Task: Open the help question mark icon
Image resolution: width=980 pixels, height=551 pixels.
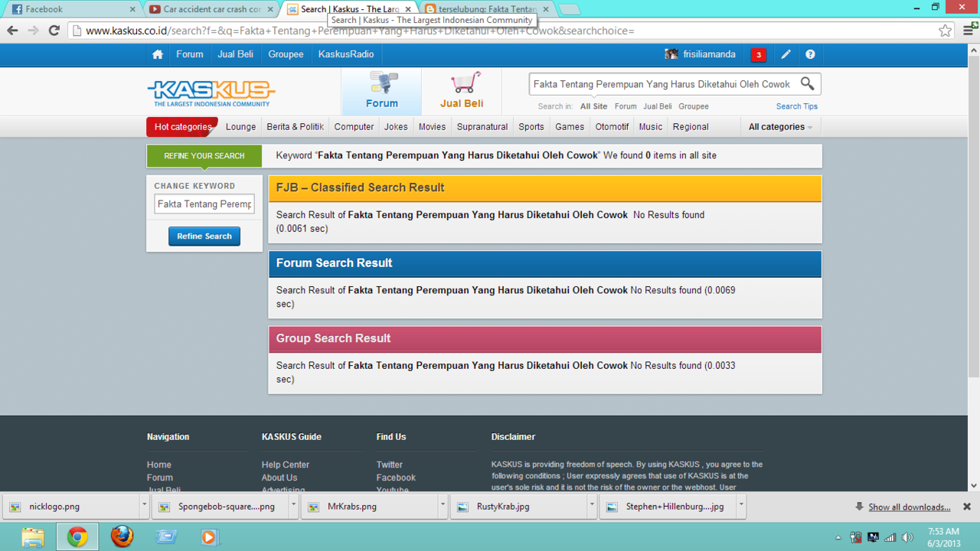Action: coord(810,54)
